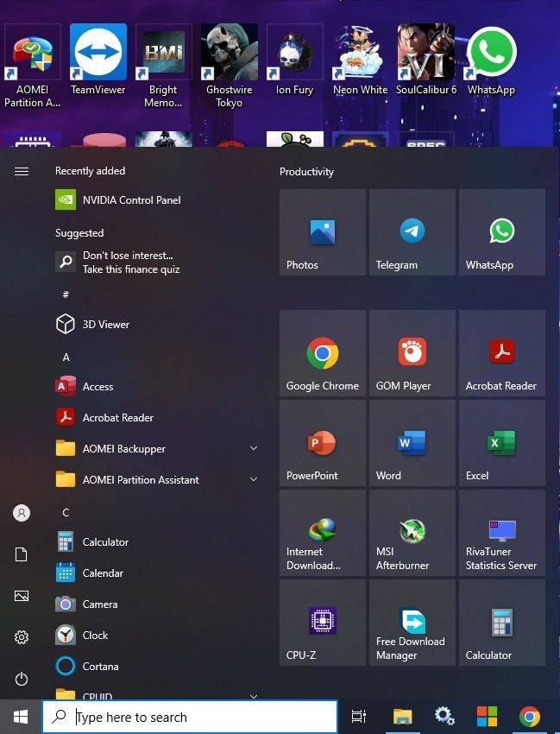Launch Telegram from the Productivity tiles
Screen dimensions: 560x734
point(412,232)
